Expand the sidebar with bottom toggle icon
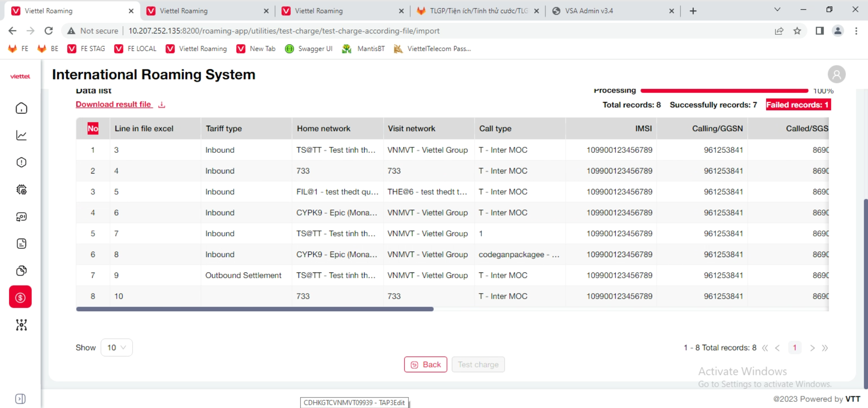 click(20, 399)
